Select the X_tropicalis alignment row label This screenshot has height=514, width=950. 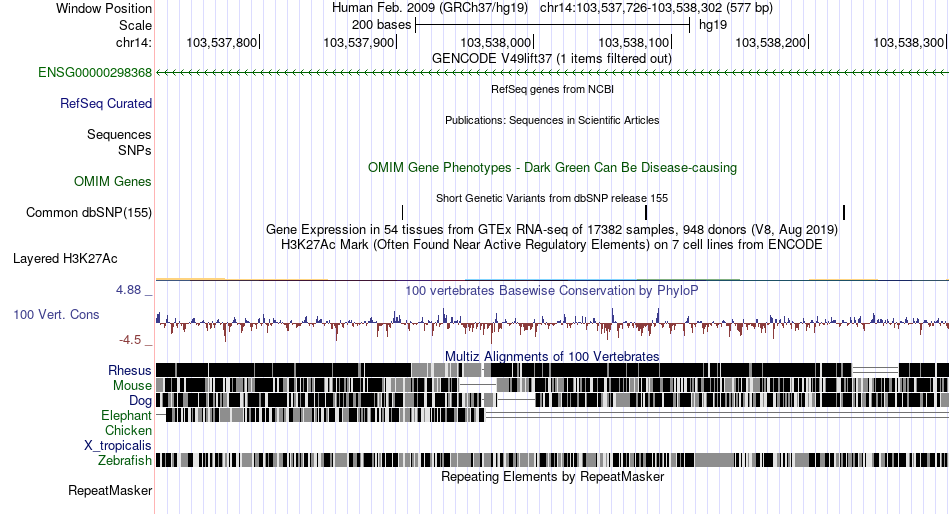118,446
